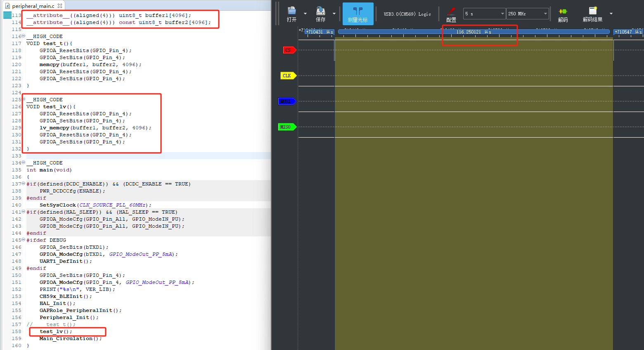Click the PRINT("%s\n", VER_LIB); line
The height and width of the screenshot is (350, 644).
(x=77, y=289)
